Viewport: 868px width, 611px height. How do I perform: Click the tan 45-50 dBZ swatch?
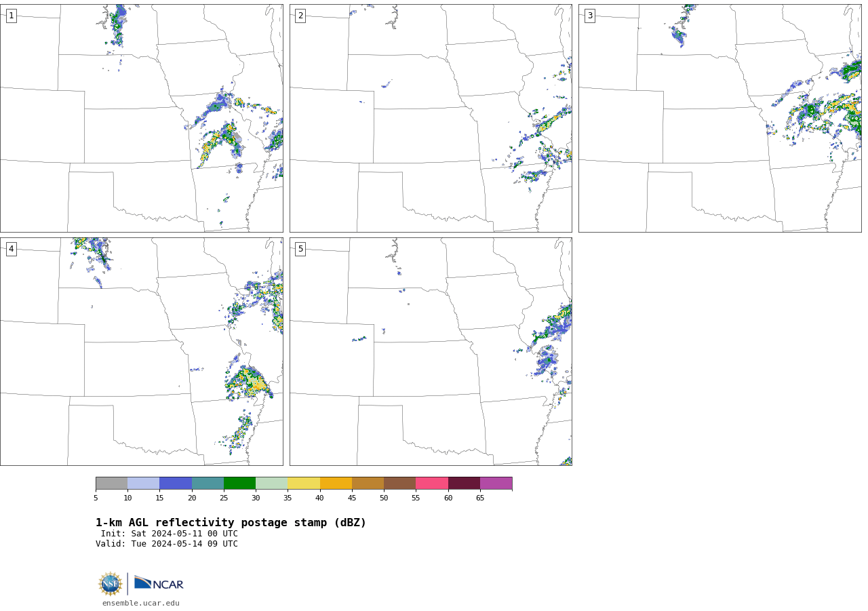pos(368,484)
